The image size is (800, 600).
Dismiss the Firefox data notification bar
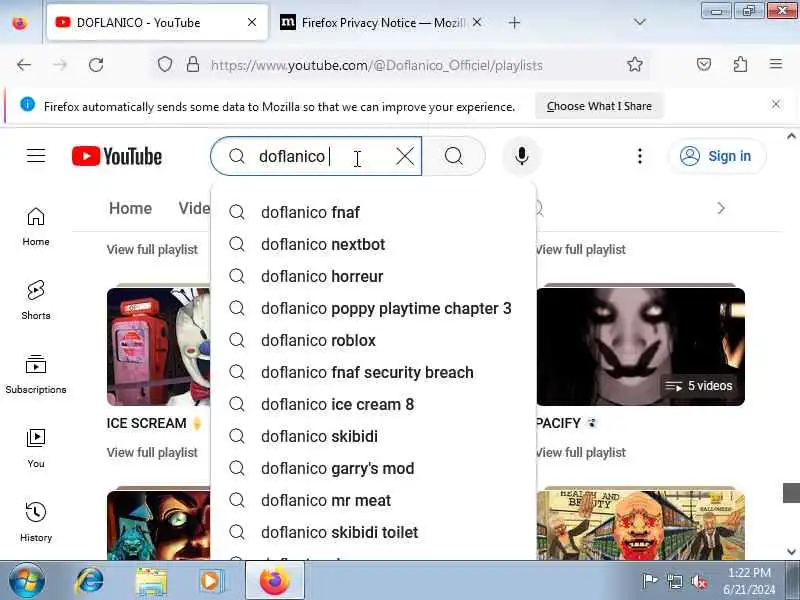(776, 105)
